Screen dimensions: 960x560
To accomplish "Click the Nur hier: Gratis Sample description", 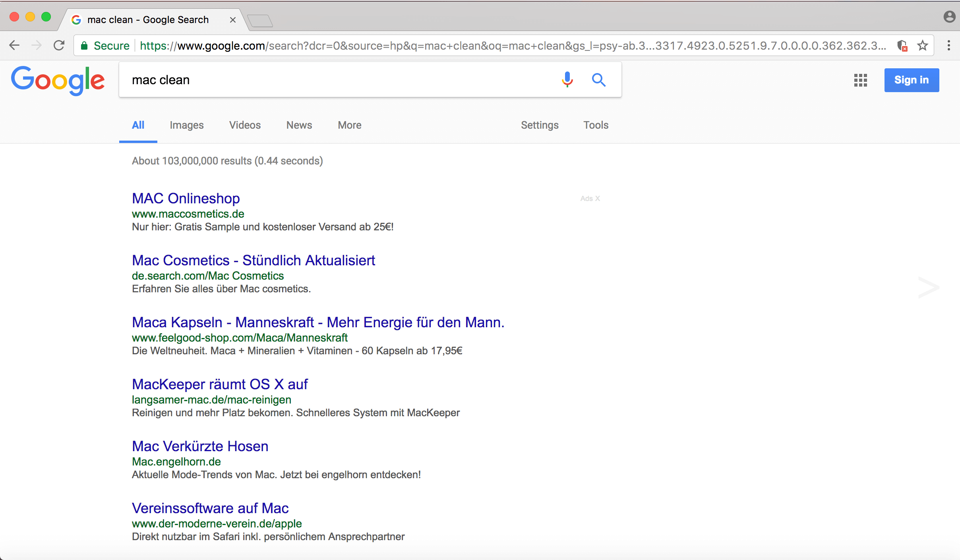I will (263, 227).
